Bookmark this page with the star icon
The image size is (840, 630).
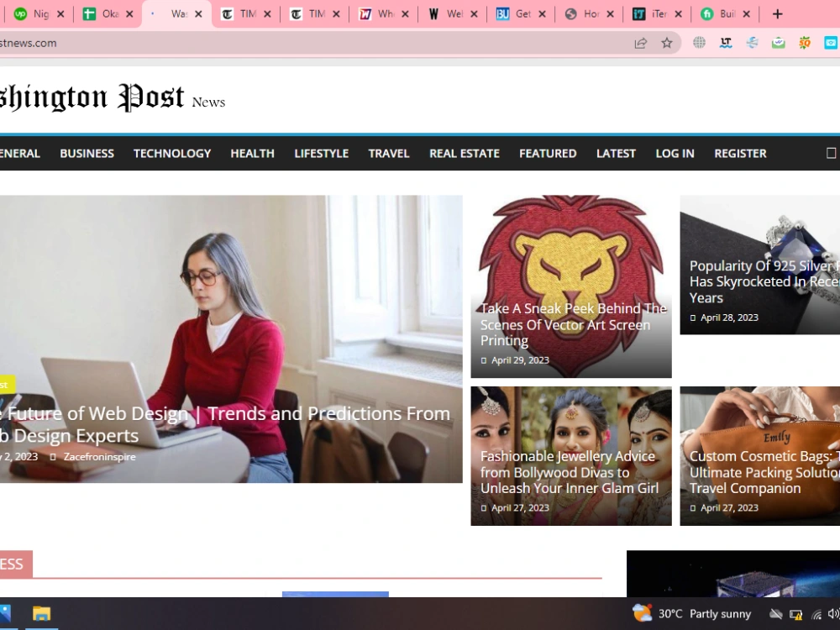click(666, 43)
